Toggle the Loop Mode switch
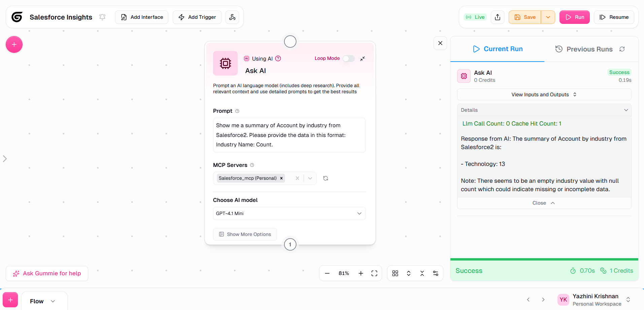This screenshot has height=310, width=644. click(x=349, y=59)
